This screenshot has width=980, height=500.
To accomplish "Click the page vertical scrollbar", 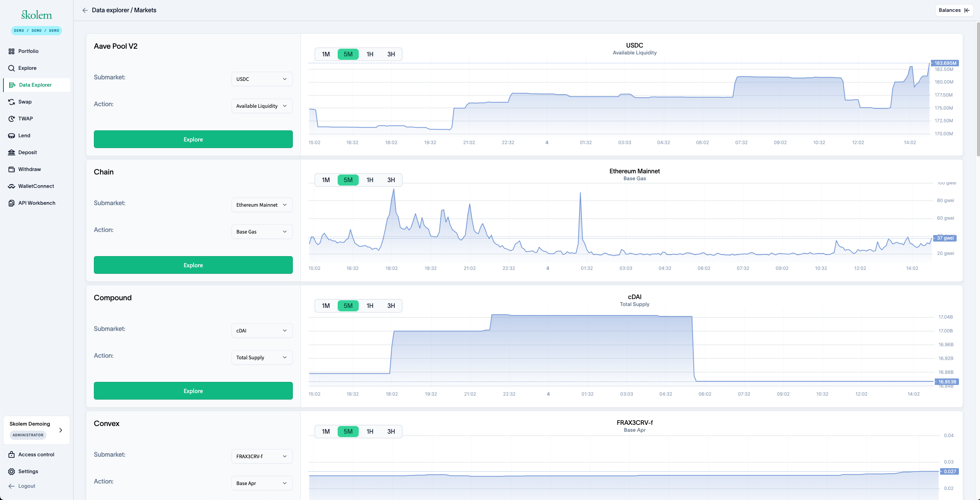I will [978, 88].
